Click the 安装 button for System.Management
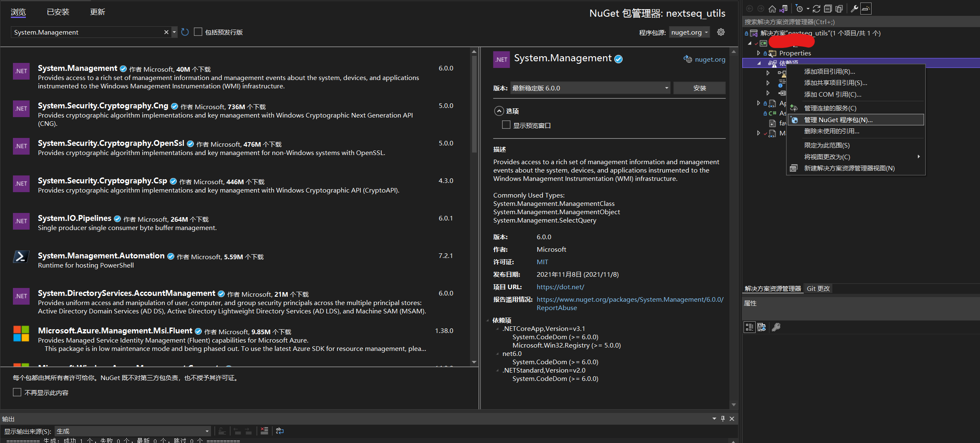Viewport: 980px width, 443px height. point(699,88)
